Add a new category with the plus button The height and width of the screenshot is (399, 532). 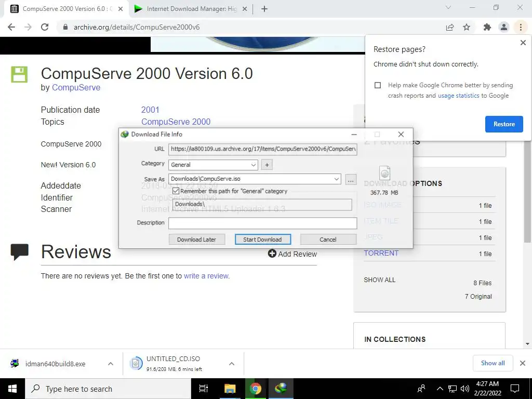(x=267, y=165)
